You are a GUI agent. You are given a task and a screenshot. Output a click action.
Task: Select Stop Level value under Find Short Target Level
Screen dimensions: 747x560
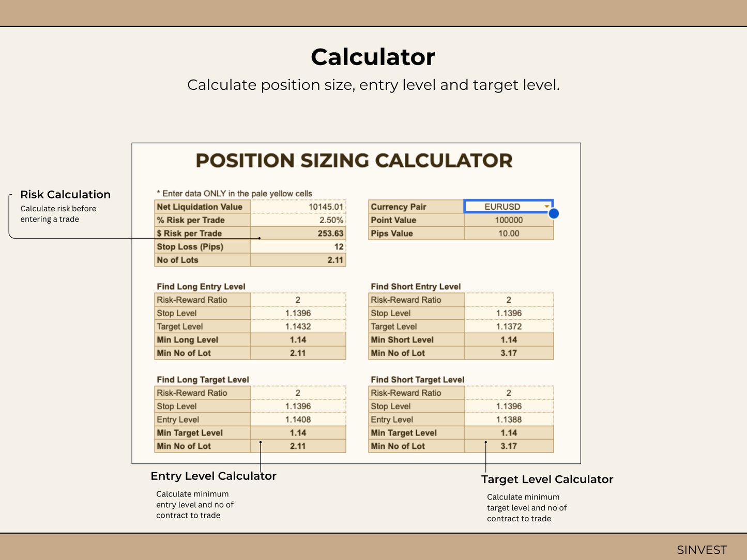[509, 406]
